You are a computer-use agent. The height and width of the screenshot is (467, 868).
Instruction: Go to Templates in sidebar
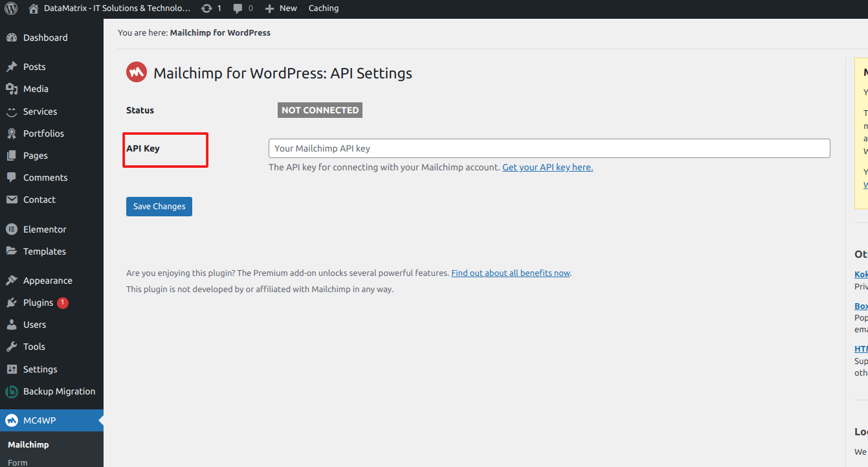coord(52,251)
